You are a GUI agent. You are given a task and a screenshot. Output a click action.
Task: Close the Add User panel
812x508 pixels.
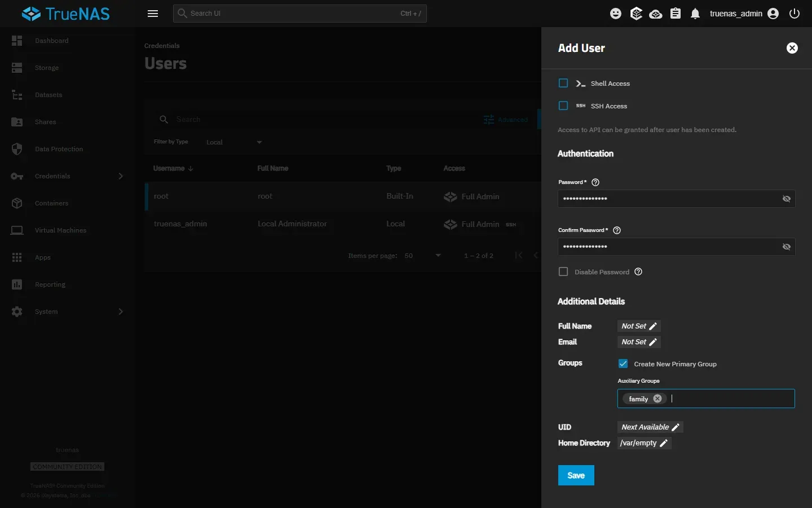792,48
